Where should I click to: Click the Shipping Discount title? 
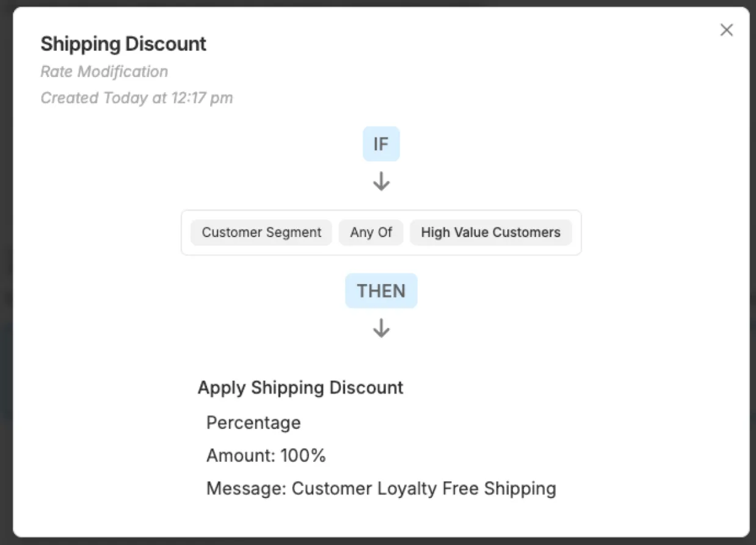123,44
